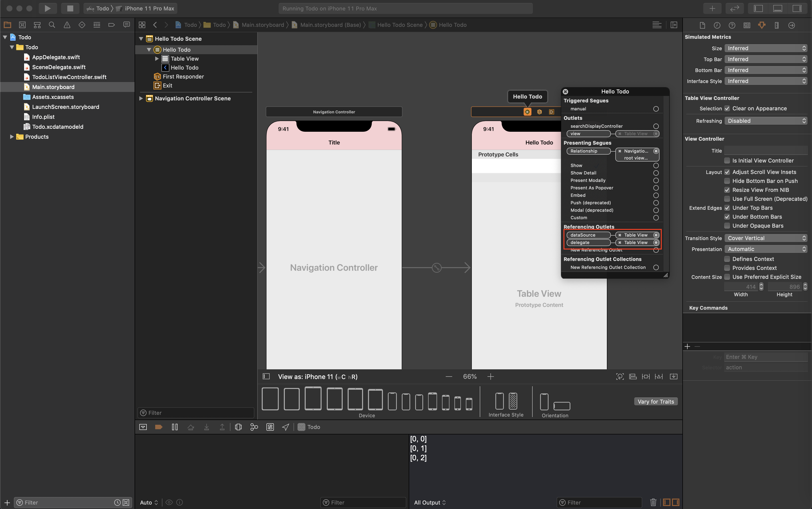This screenshot has height=509, width=812.
Task: Click Main.storyboard in the jump bar
Action: 262,25
